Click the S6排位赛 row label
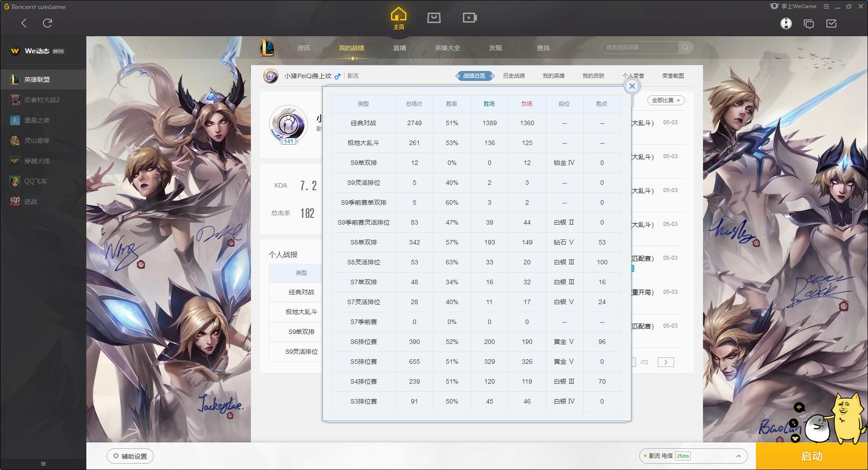Viewport: 868px width, 470px height. click(363, 342)
